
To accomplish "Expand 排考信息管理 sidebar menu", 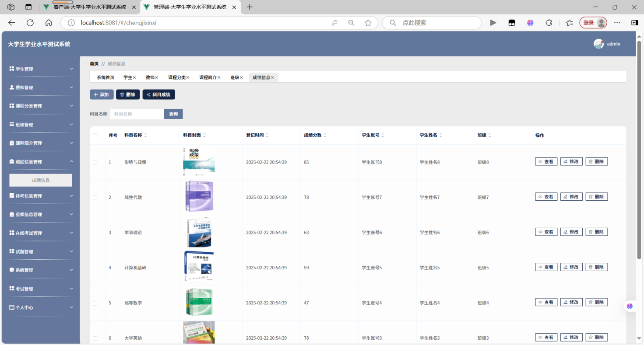I will [41, 196].
